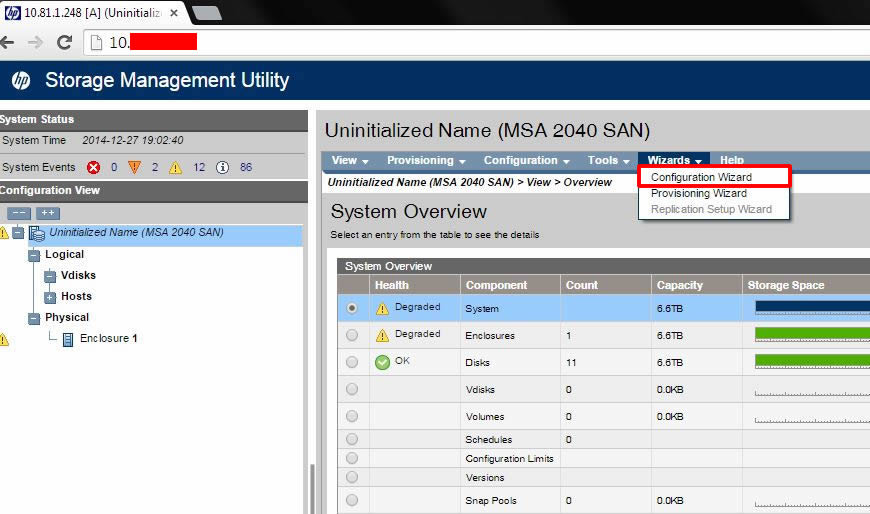Select the System row radio button

[x=351, y=309]
